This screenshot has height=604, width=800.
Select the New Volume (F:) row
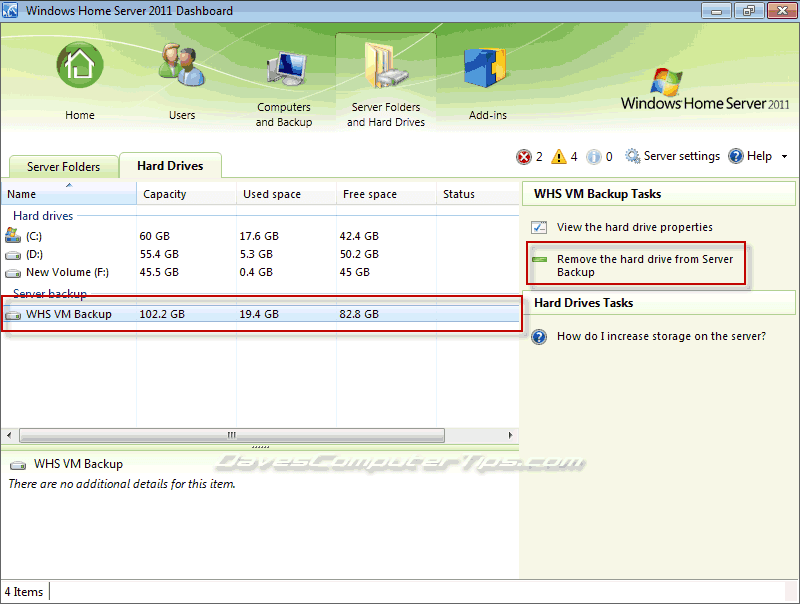click(x=260, y=272)
